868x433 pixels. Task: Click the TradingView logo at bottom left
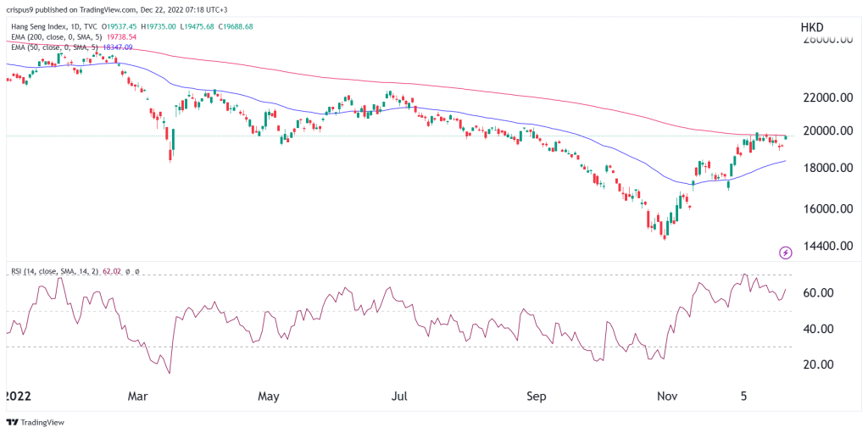(27, 422)
